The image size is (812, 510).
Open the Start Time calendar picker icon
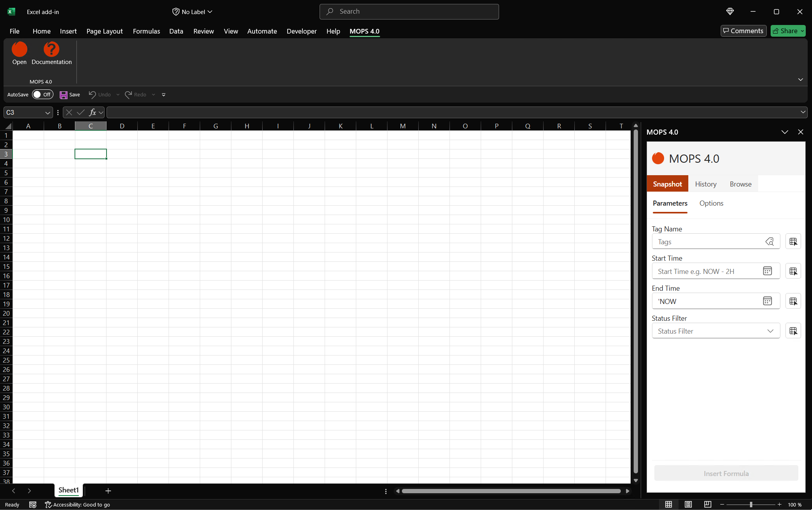pyautogui.click(x=768, y=271)
